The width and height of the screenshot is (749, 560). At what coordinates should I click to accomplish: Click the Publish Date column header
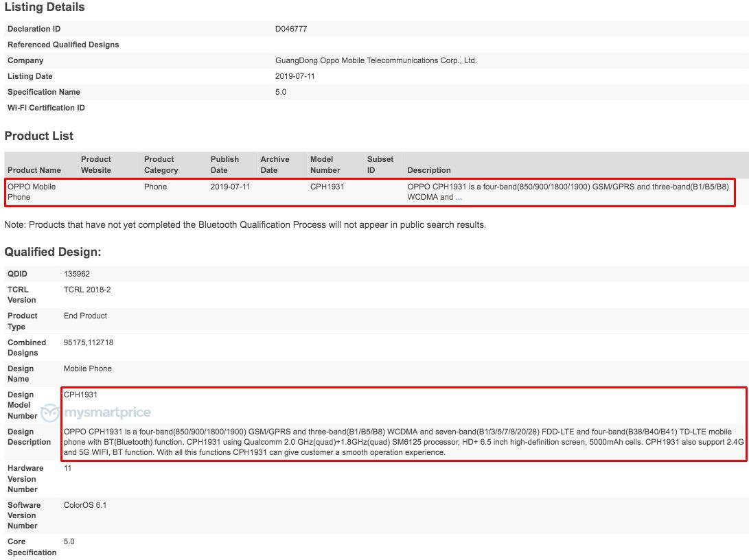click(224, 165)
